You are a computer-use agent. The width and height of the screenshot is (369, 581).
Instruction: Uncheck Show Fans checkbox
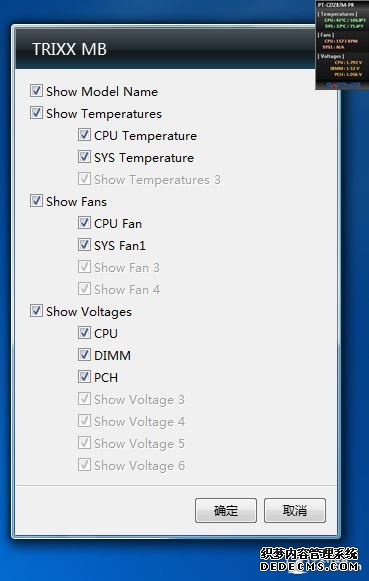click(36, 201)
